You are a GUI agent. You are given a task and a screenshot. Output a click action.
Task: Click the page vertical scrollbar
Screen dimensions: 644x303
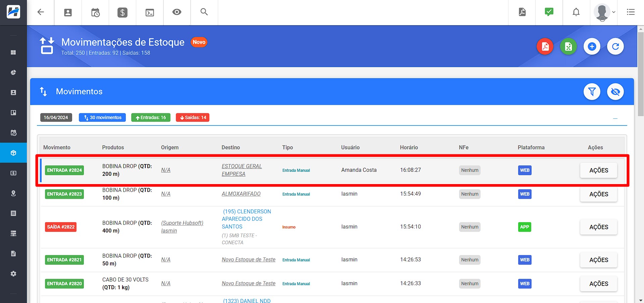(641, 74)
